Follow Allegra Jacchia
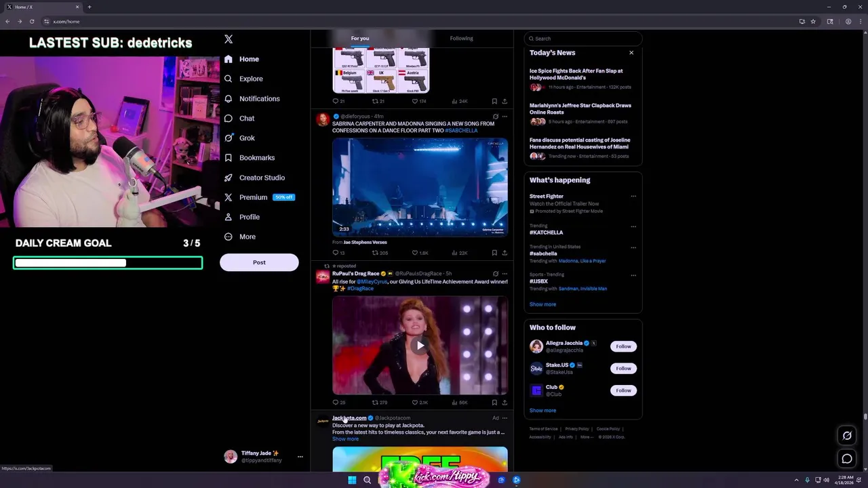868x488 pixels. point(623,346)
